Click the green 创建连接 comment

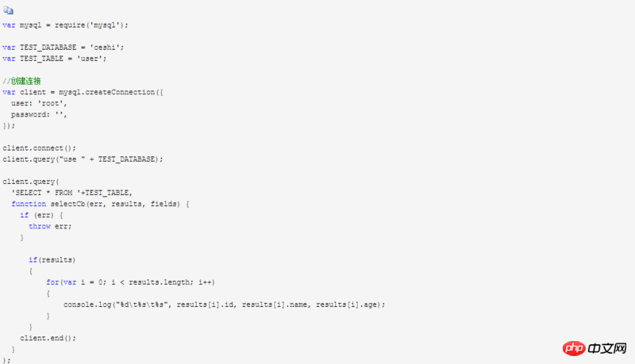coord(22,81)
